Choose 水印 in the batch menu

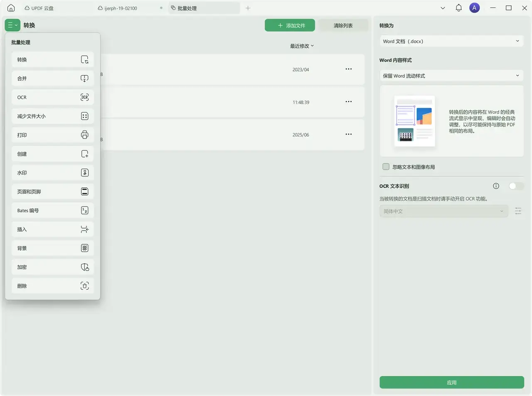pyautogui.click(x=52, y=173)
